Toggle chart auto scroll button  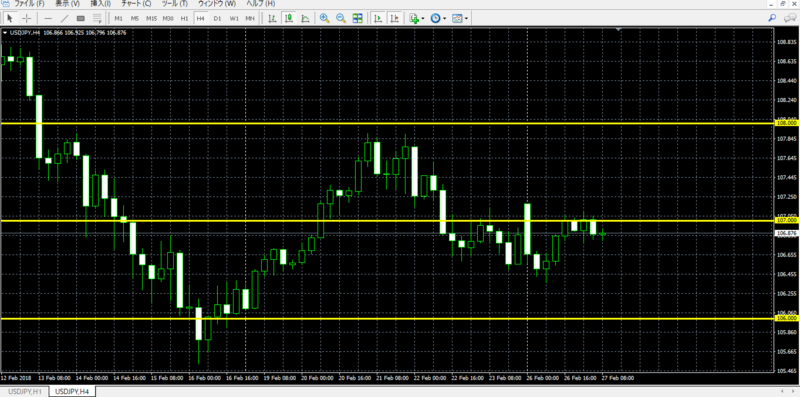[378, 18]
